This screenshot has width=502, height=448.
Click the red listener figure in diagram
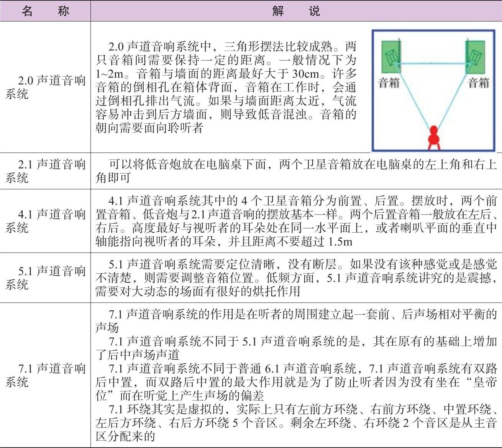tap(433, 138)
